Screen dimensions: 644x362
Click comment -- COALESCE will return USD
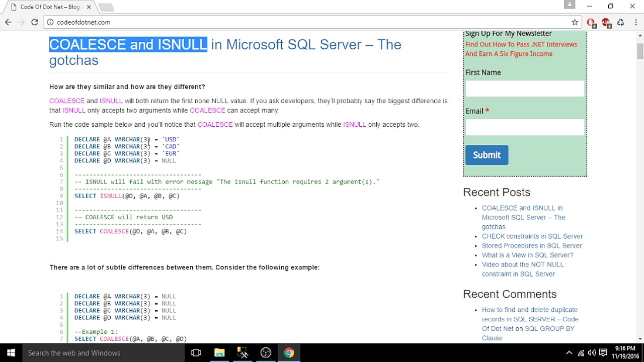(x=123, y=217)
